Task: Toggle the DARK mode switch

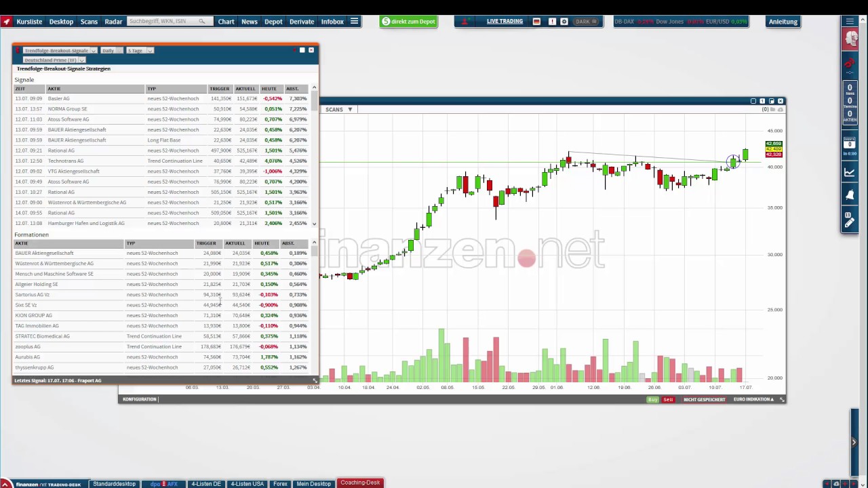Action: pyautogui.click(x=586, y=22)
